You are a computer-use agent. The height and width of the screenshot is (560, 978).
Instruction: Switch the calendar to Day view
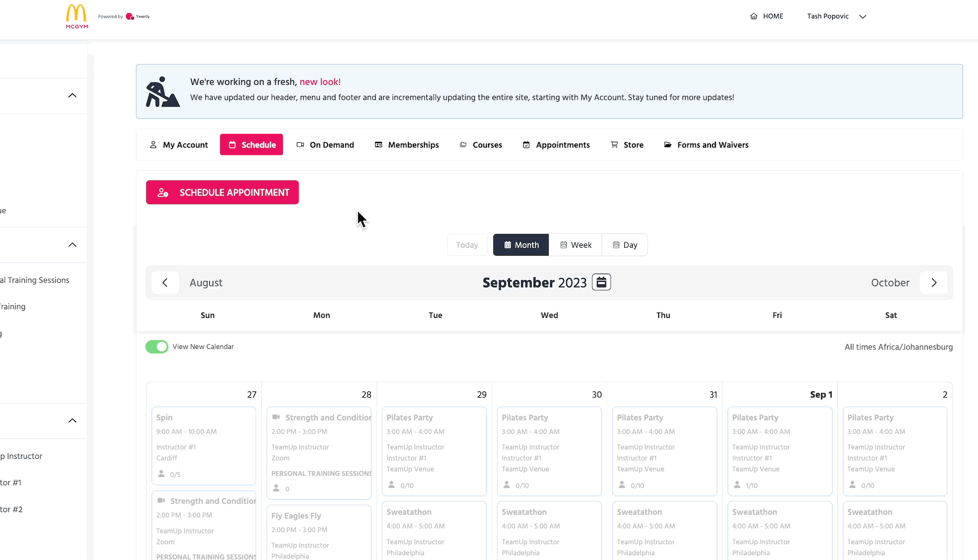pos(625,245)
